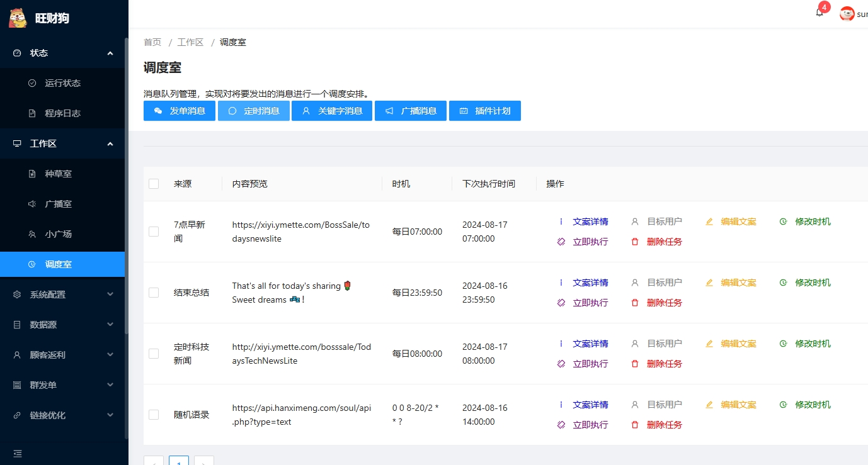Go to 程序日志 menu item

tap(62, 113)
